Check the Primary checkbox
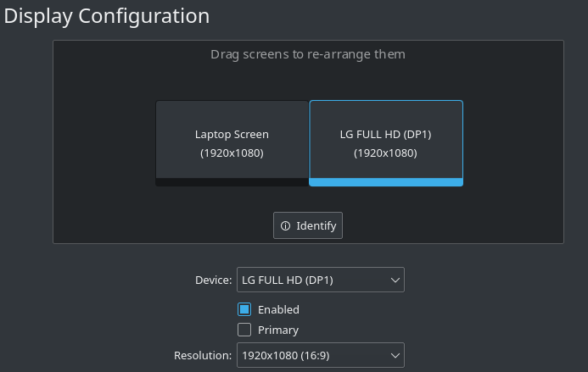The width and height of the screenshot is (588, 372). pyautogui.click(x=244, y=330)
